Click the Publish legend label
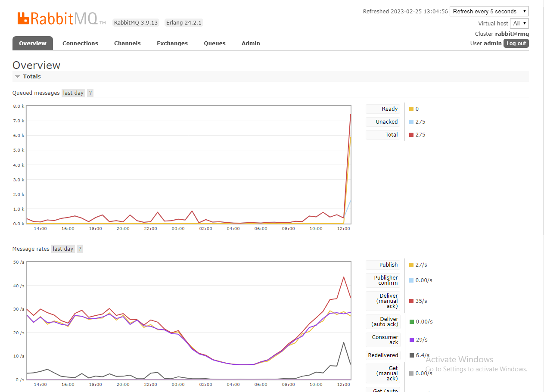This screenshot has height=392, width=544. point(383,264)
